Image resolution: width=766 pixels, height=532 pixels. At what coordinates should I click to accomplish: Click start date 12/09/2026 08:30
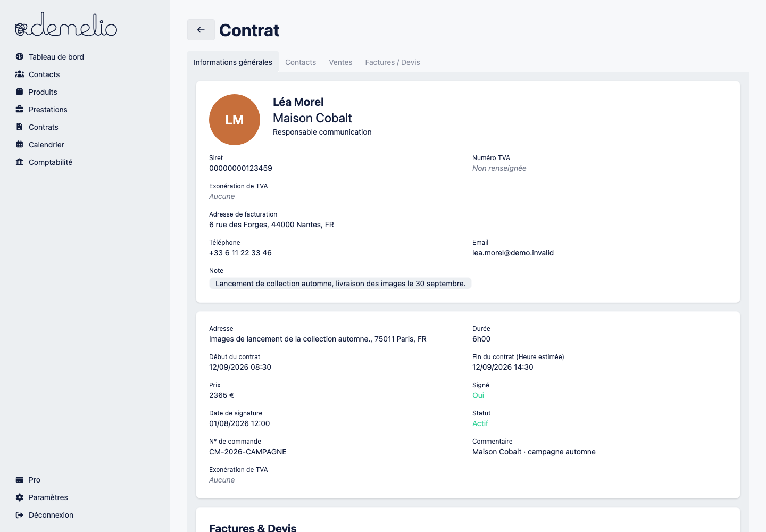[240, 367]
